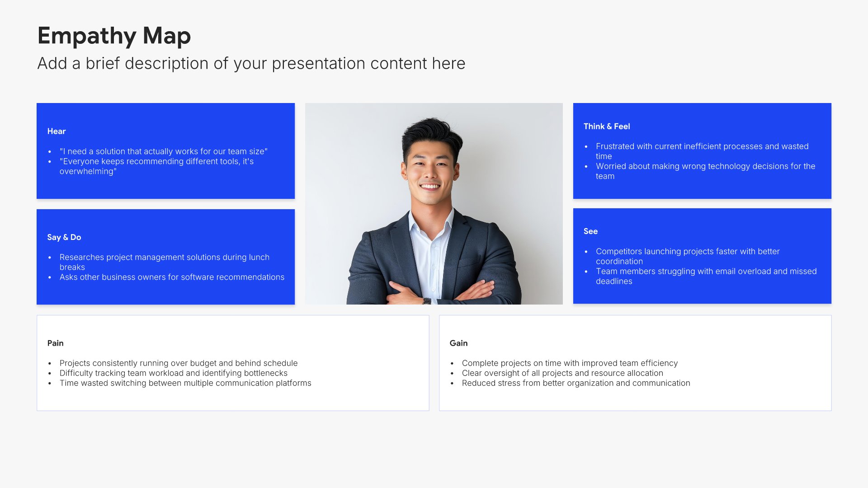Click the "Say & Do" heading
The height and width of the screenshot is (488, 868).
(x=64, y=237)
